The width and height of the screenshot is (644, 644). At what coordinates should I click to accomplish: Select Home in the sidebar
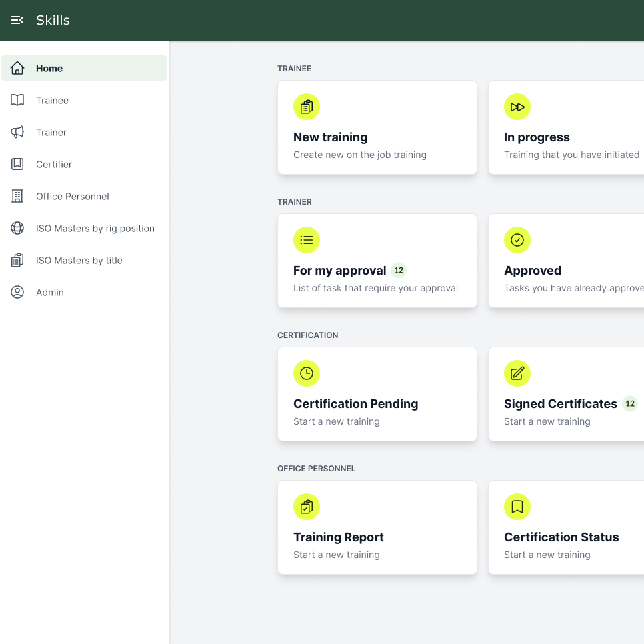point(48,68)
